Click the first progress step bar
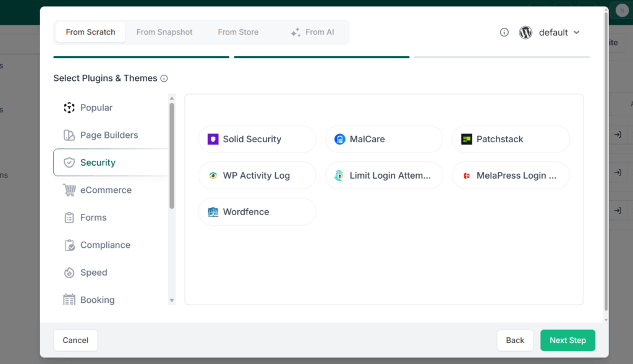This screenshot has height=364, width=633. coord(142,57)
